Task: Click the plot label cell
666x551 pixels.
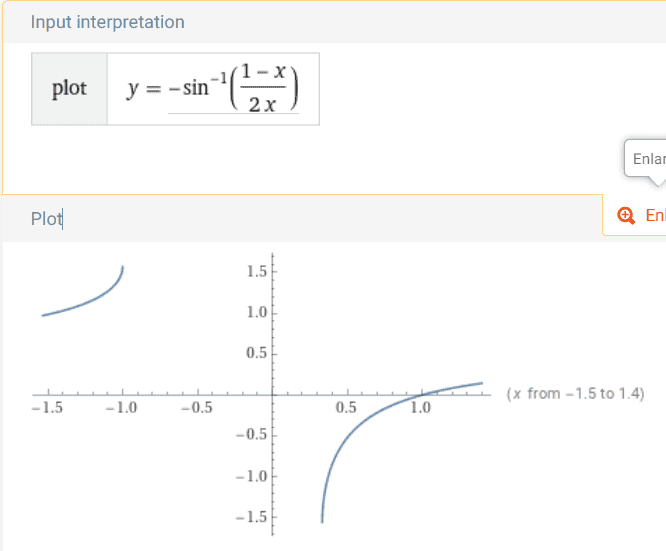Action: 69,89
